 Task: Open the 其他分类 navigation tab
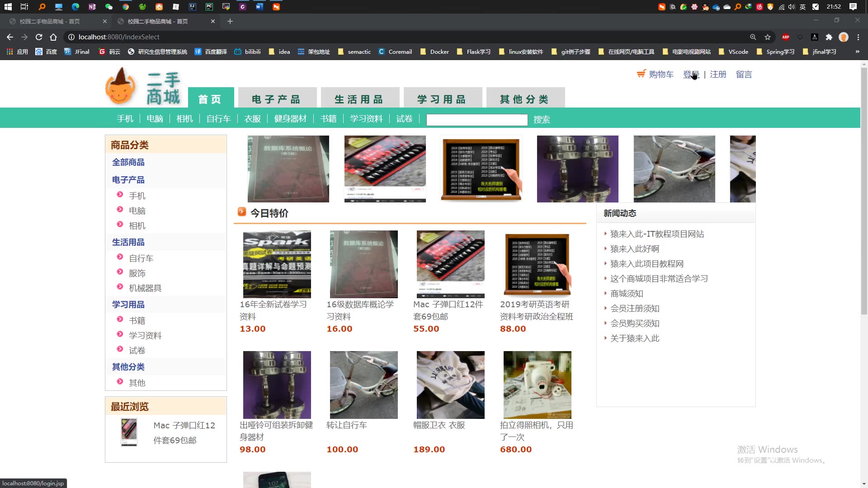coord(525,99)
